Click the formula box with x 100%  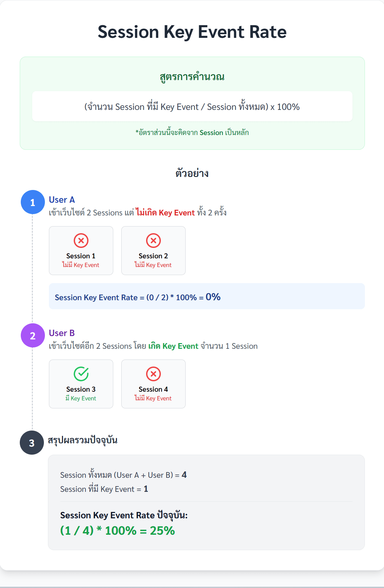[x=192, y=107]
